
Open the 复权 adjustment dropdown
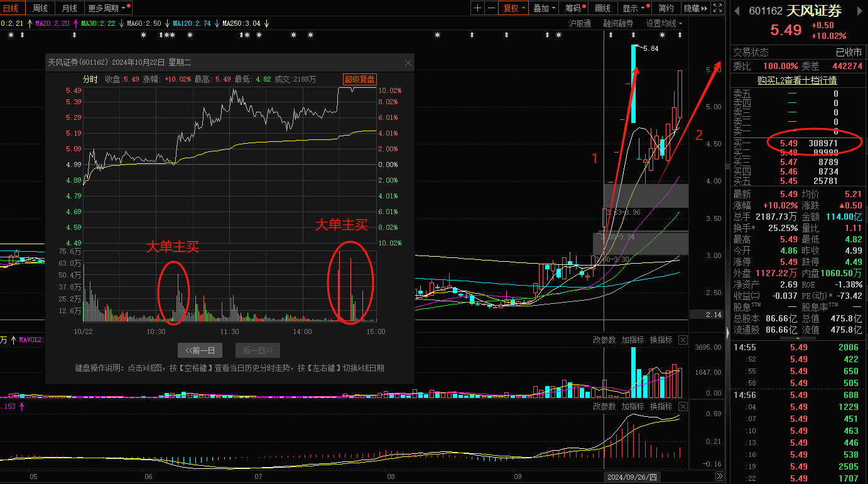point(514,8)
